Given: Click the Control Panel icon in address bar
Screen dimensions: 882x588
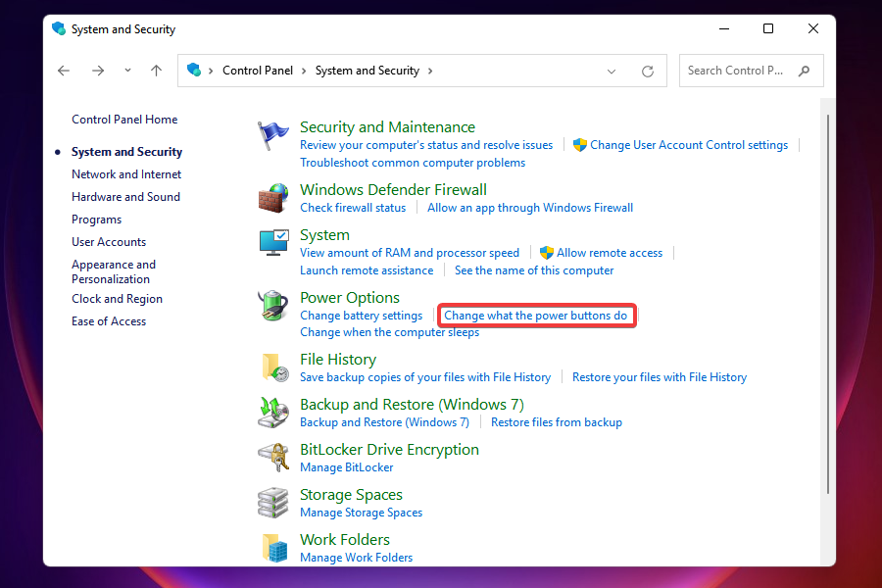Looking at the screenshot, I should 194,70.
